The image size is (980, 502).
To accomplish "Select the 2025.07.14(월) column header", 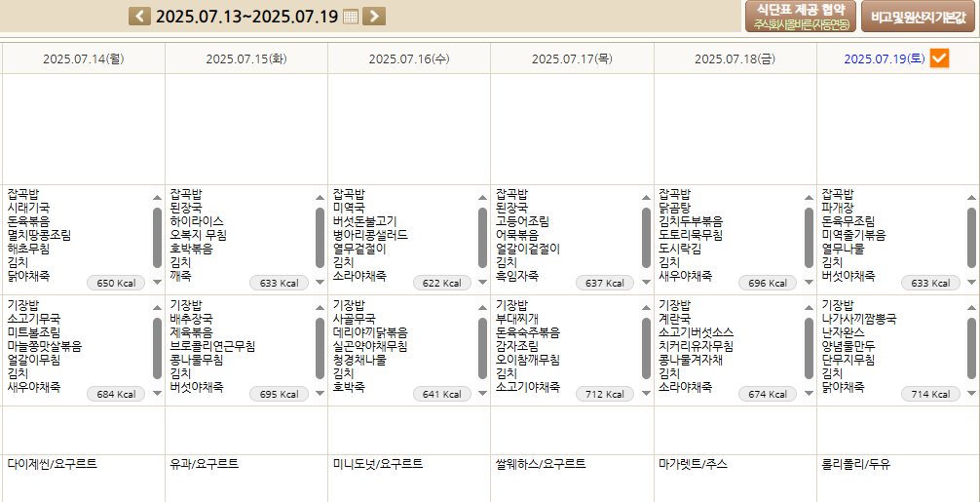I will [83, 59].
